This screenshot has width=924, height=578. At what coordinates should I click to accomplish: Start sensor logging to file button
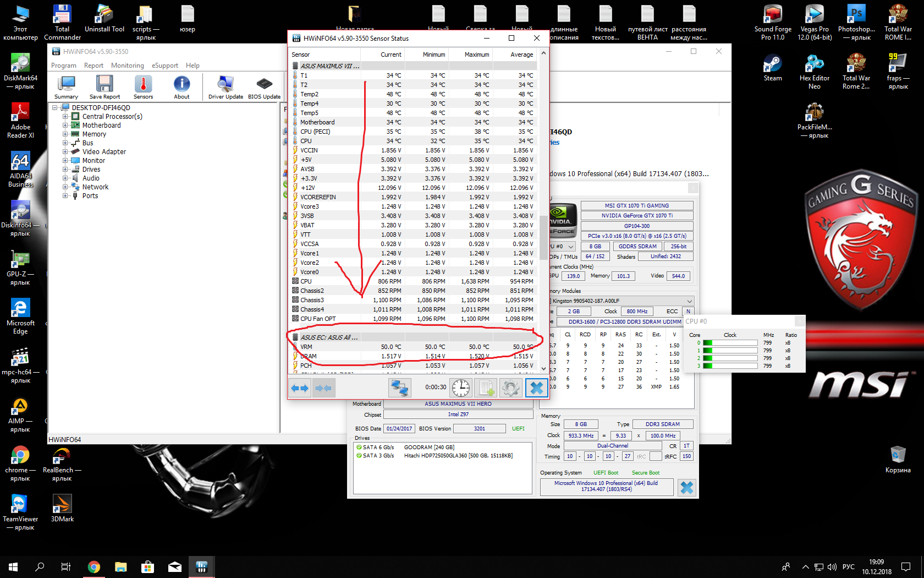pos(486,388)
